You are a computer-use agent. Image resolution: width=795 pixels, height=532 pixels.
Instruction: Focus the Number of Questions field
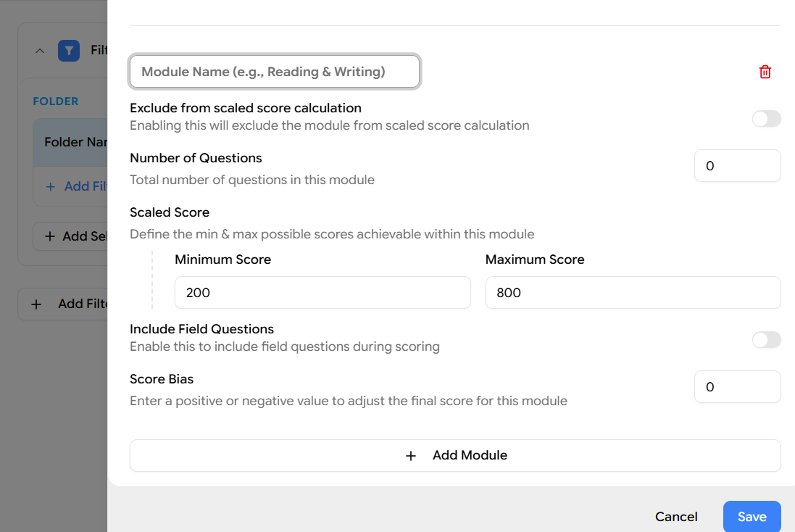[737, 166]
